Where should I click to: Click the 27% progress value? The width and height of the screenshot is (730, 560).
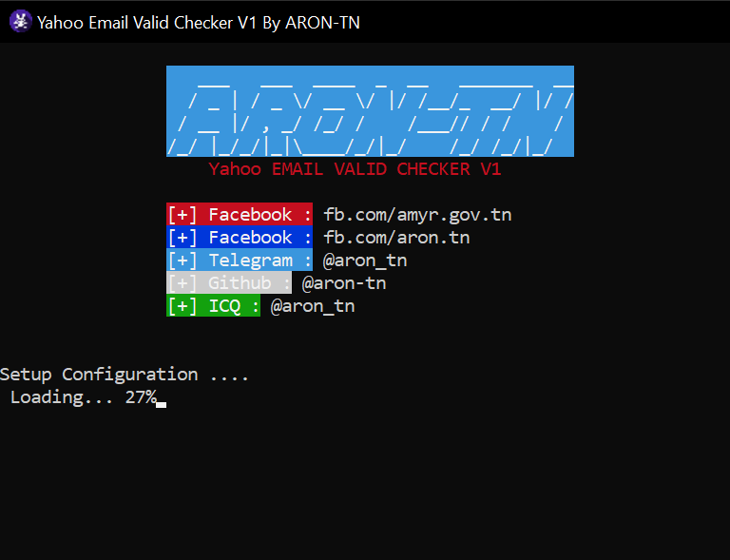[141, 397]
